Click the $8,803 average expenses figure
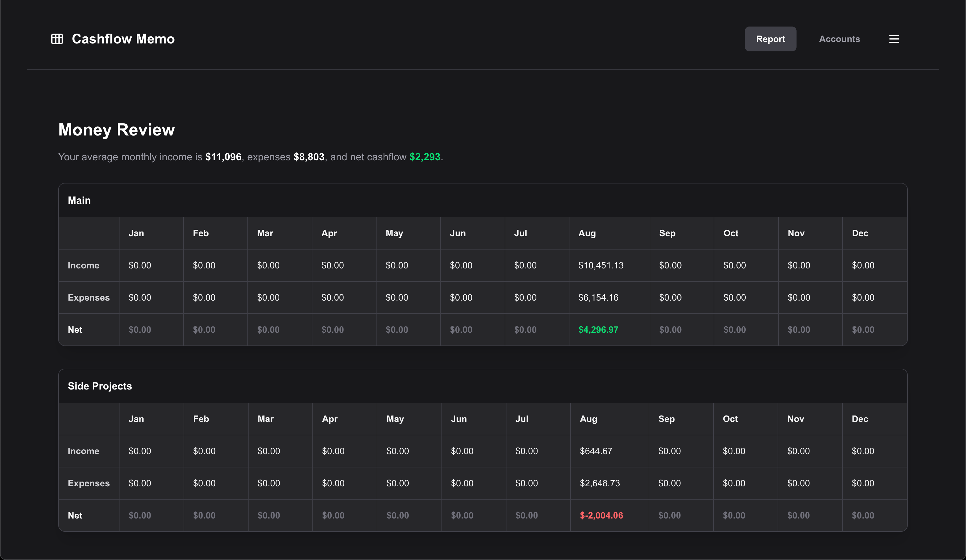The height and width of the screenshot is (560, 966). [308, 157]
